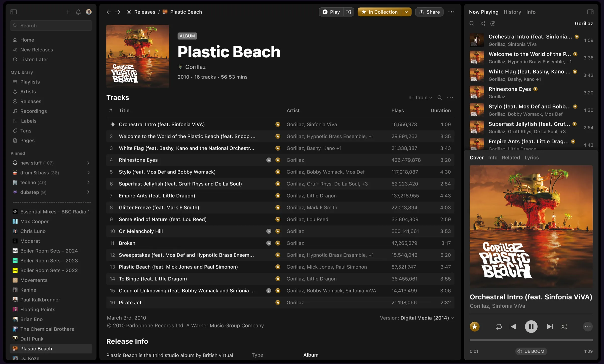Seek on the playback progress bar
Image resolution: width=604 pixels, height=364 pixels.
[x=531, y=340]
